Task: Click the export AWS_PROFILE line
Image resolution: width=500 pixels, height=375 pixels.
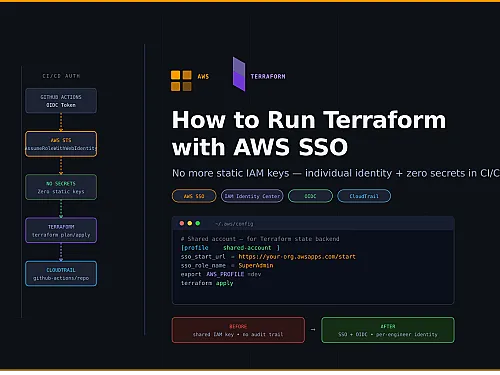Action: click(x=221, y=274)
